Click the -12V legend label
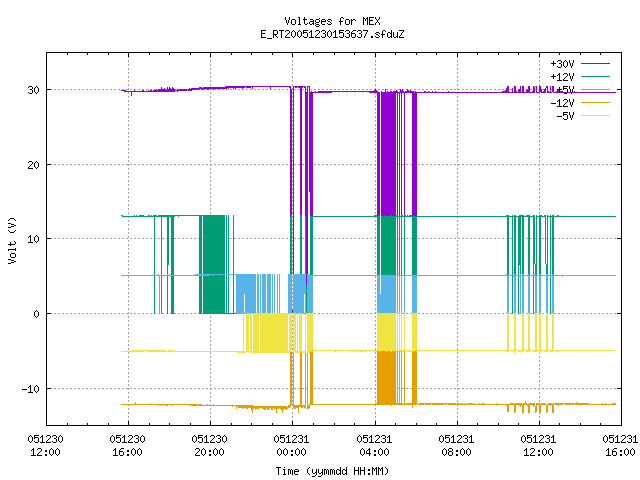The width and height of the screenshot is (640, 480). (562, 103)
